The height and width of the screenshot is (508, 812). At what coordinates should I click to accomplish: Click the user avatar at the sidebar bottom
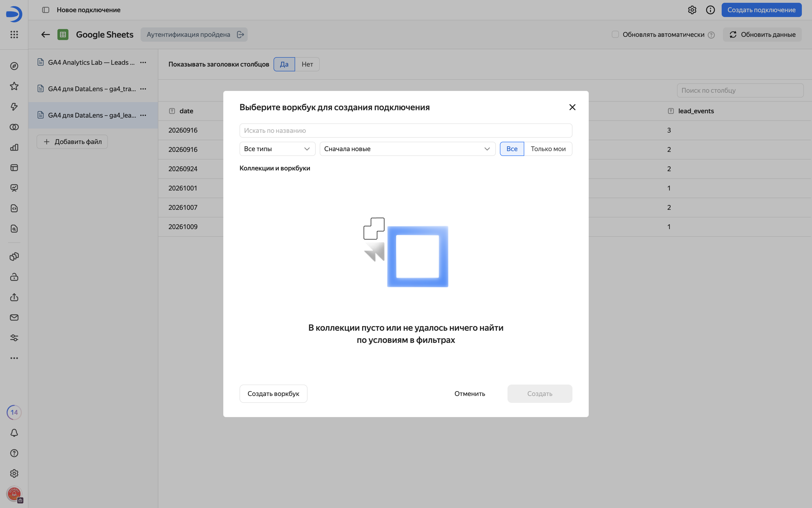(14, 494)
